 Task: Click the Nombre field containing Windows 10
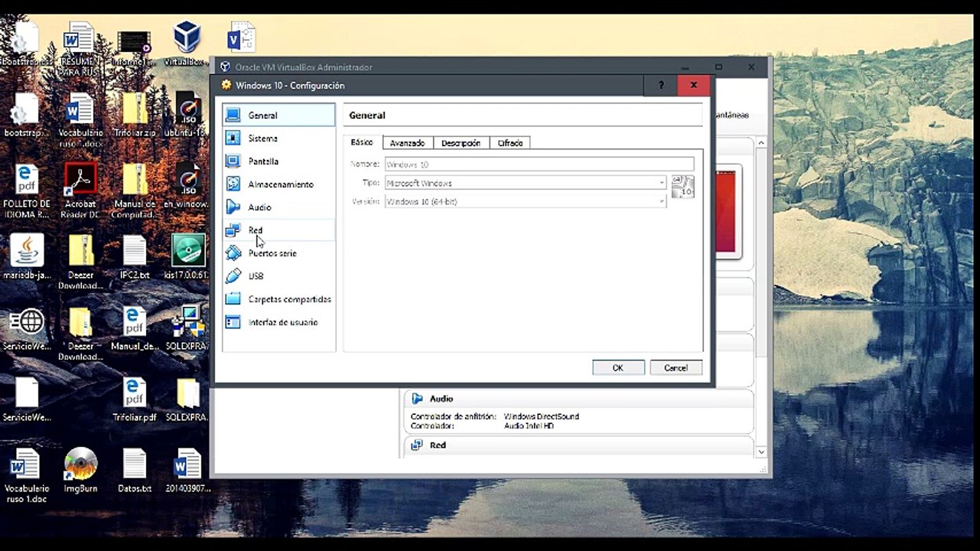(539, 165)
